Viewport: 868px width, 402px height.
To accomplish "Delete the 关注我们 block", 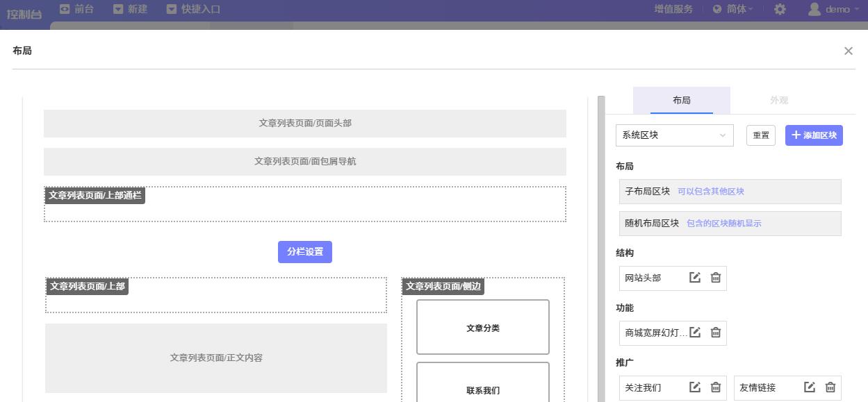I will 716,387.
